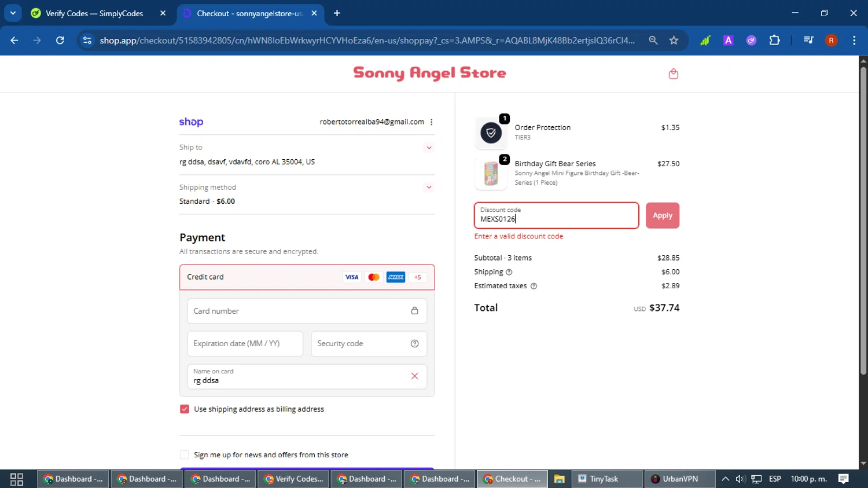The height and width of the screenshot is (488, 868).
Task: Click the Visa card logo
Action: tap(352, 277)
